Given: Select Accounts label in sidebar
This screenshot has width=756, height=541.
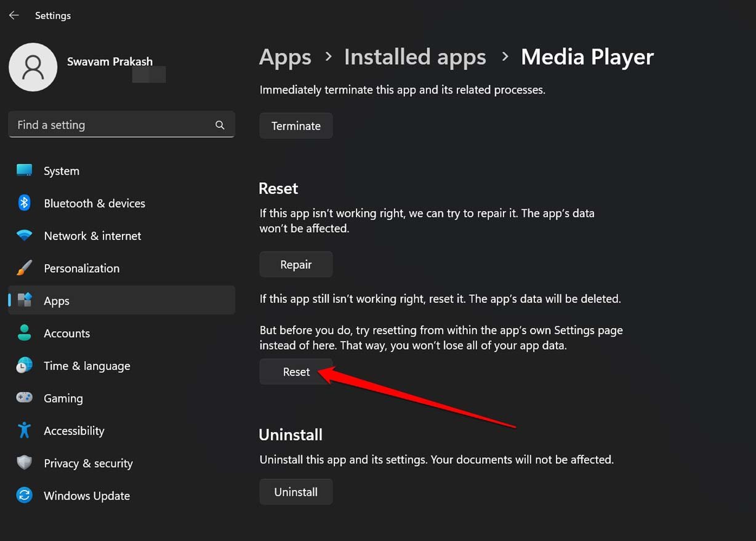Looking at the screenshot, I should point(67,334).
